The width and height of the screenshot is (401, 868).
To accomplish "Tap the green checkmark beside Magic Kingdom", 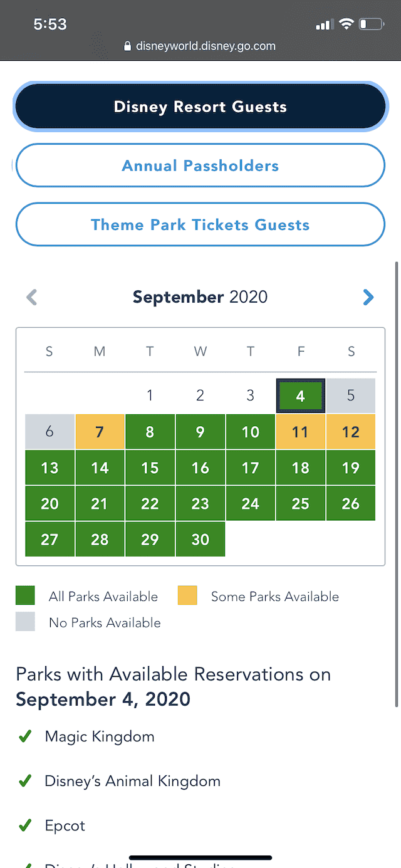I will click(x=25, y=737).
